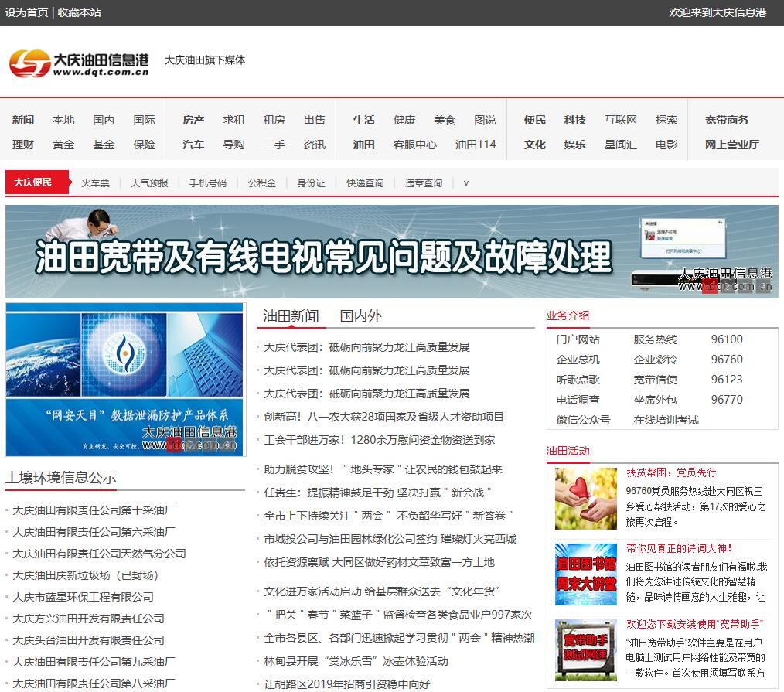This screenshot has width=784, height=692.
Task: Open 大庆头台油田开发有限责任公司 link
Action: 88,640
